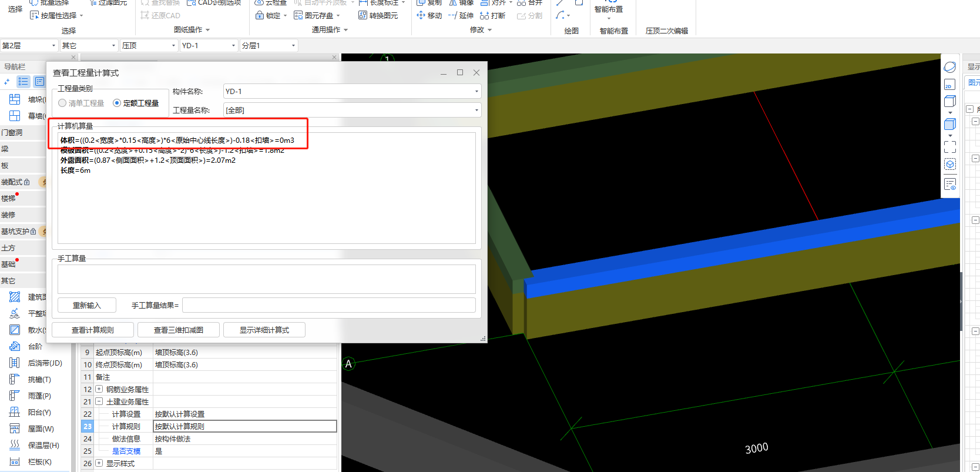Open the 第2层 floor dropdown
Image resolution: width=980 pixels, height=472 pixels.
click(x=29, y=45)
